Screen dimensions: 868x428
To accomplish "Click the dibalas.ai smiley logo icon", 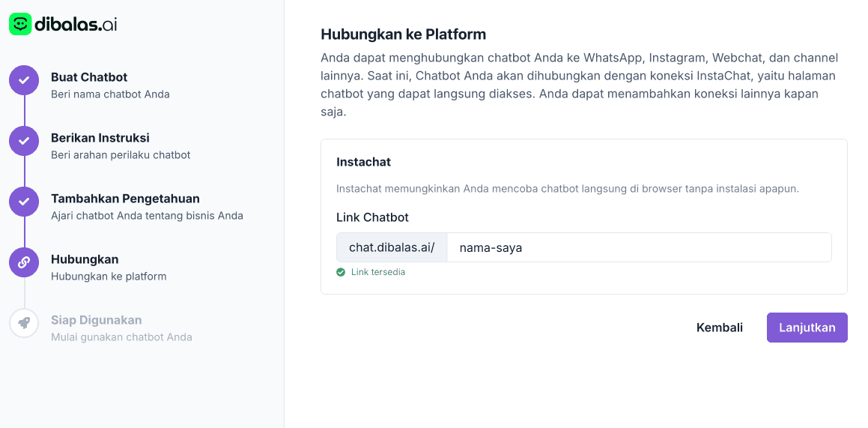I will click(20, 25).
